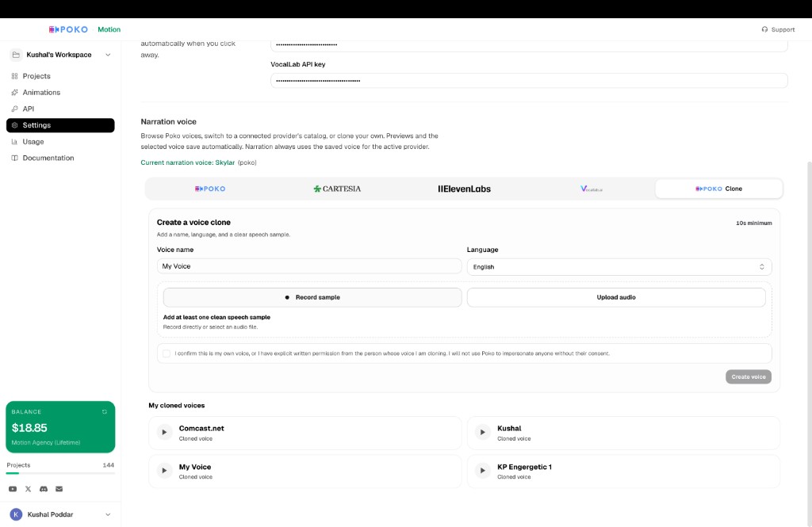
Task: Click the Record sample button
Action: (312, 298)
